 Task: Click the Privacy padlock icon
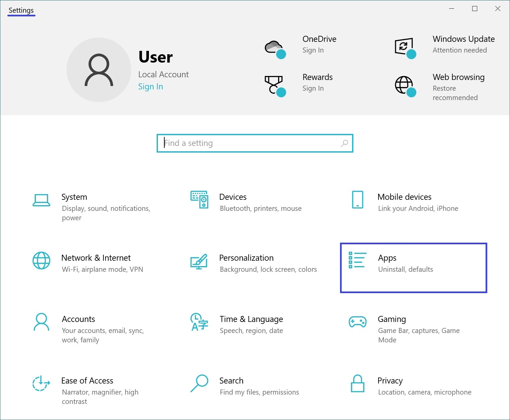[x=357, y=384]
